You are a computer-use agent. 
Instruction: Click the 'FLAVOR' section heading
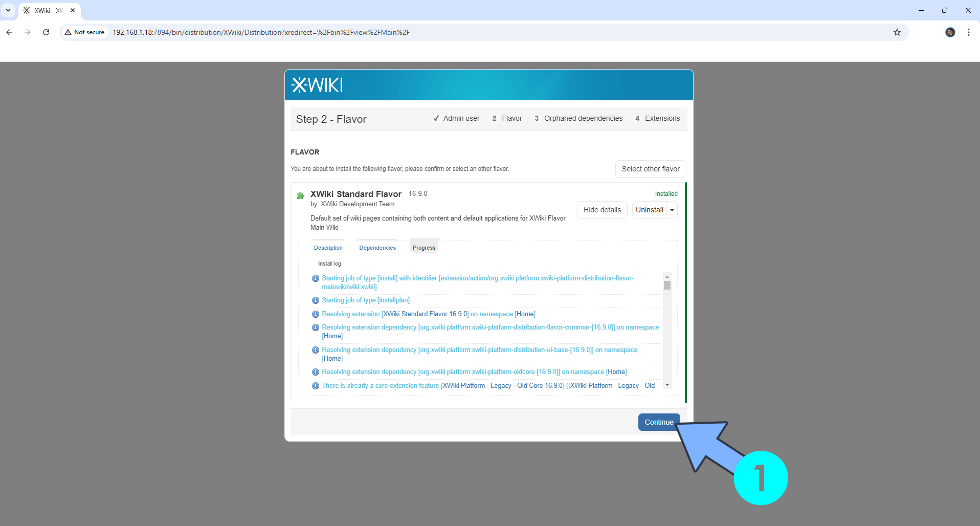click(x=305, y=152)
